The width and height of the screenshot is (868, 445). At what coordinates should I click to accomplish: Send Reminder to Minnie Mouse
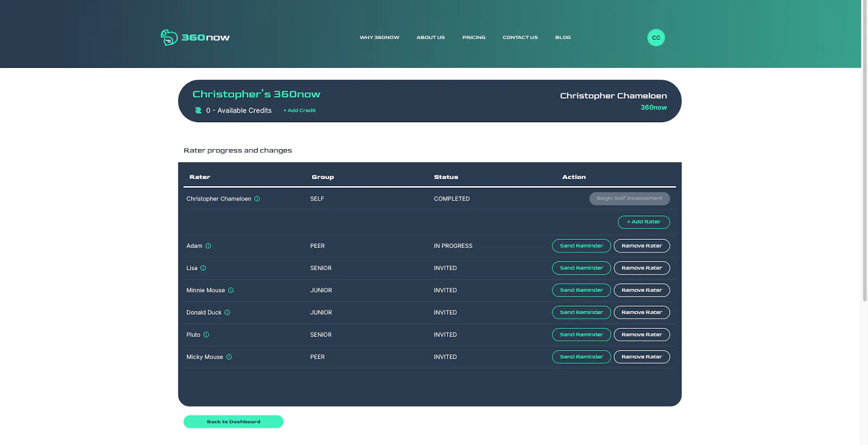[582, 290]
